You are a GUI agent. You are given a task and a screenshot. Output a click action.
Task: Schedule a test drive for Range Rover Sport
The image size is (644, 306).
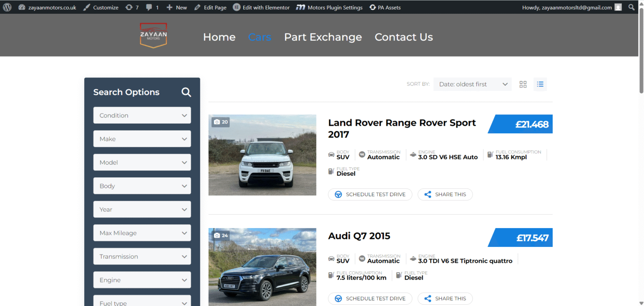tap(370, 194)
